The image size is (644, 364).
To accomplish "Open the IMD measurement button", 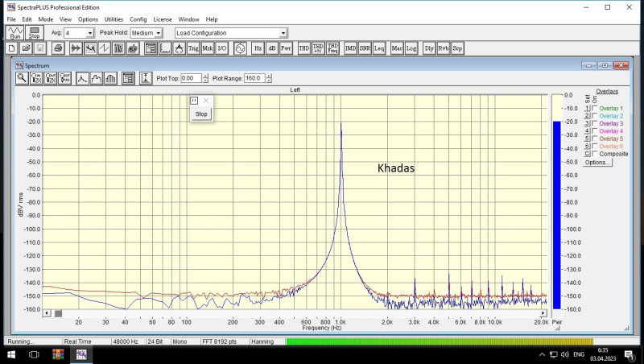I will [x=350, y=48].
